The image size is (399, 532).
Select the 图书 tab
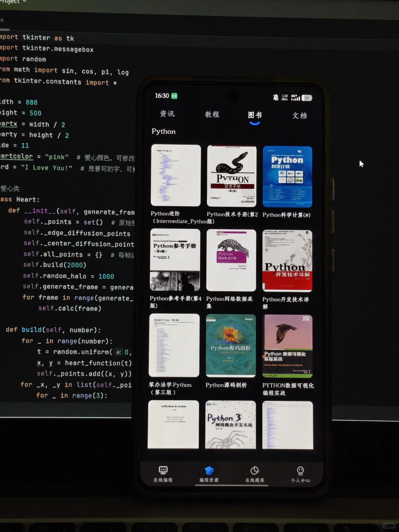[x=255, y=115]
